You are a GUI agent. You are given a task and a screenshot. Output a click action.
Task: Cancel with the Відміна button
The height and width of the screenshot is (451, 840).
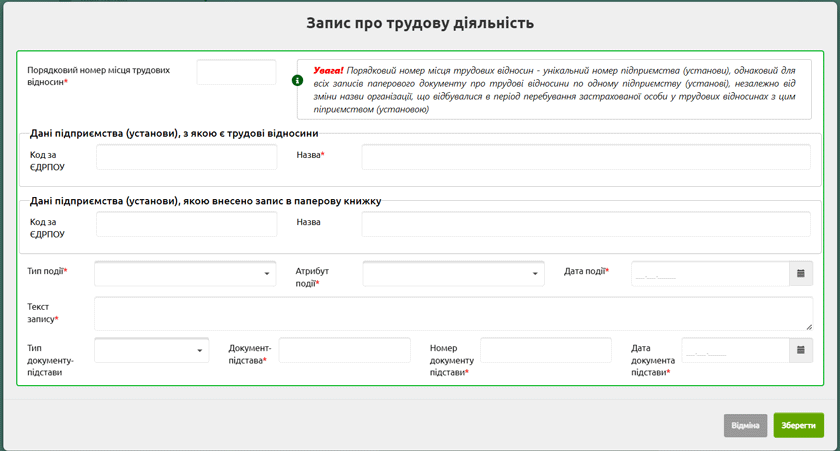pos(745,425)
